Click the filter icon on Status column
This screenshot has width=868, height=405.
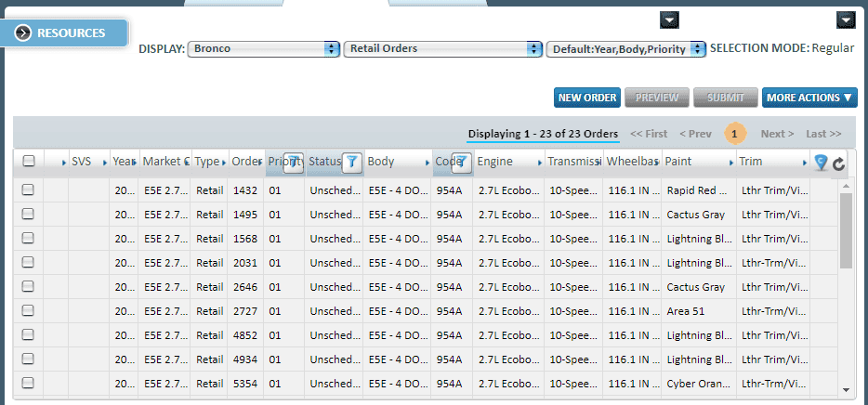pyautogui.click(x=352, y=163)
